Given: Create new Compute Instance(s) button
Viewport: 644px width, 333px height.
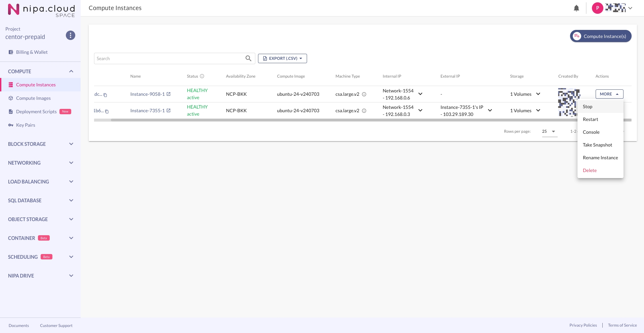Looking at the screenshot, I should (600, 36).
